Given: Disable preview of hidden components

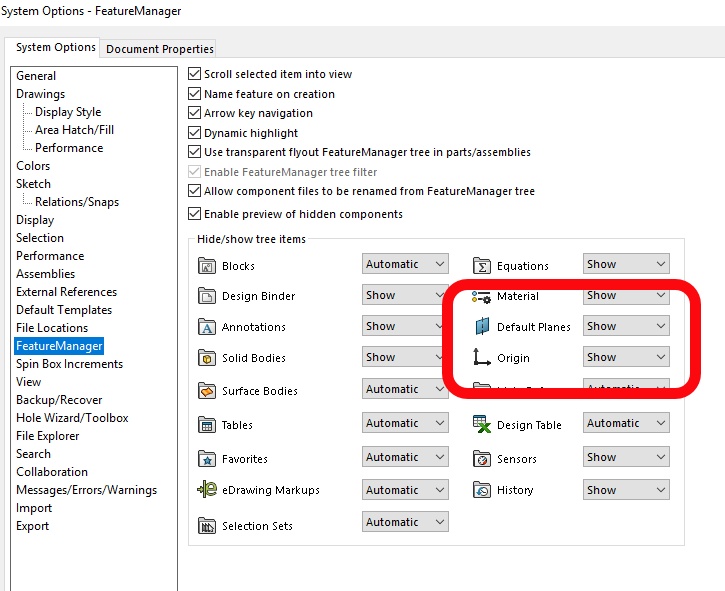Looking at the screenshot, I should 195,214.
